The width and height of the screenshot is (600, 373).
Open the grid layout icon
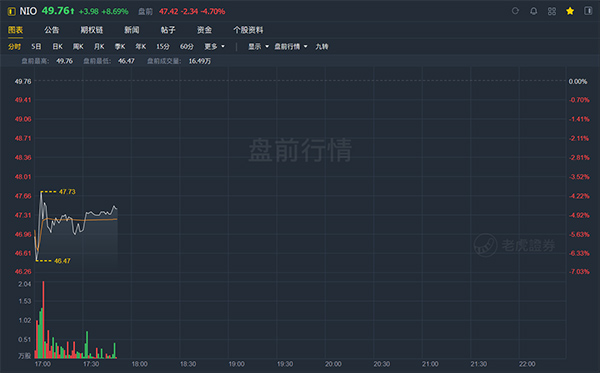pyautogui.click(x=552, y=11)
